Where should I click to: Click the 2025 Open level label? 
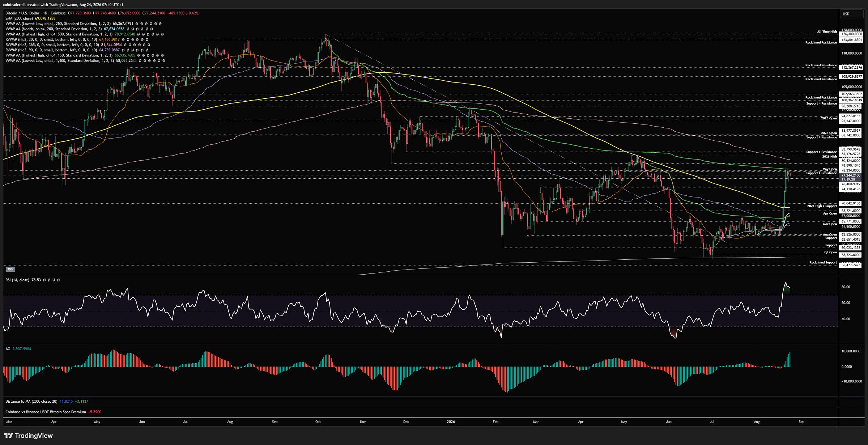tap(829, 118)
